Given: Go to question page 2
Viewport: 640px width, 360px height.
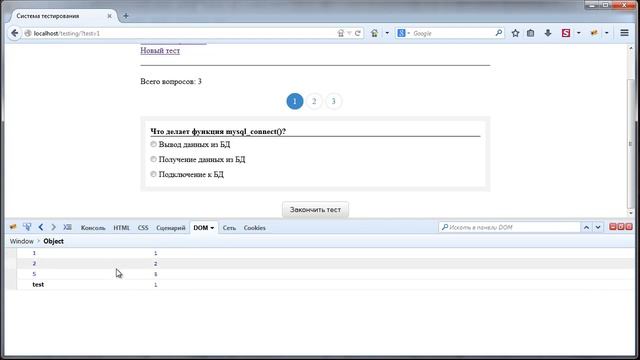Looking at the screenshot, I should point(314,101).
